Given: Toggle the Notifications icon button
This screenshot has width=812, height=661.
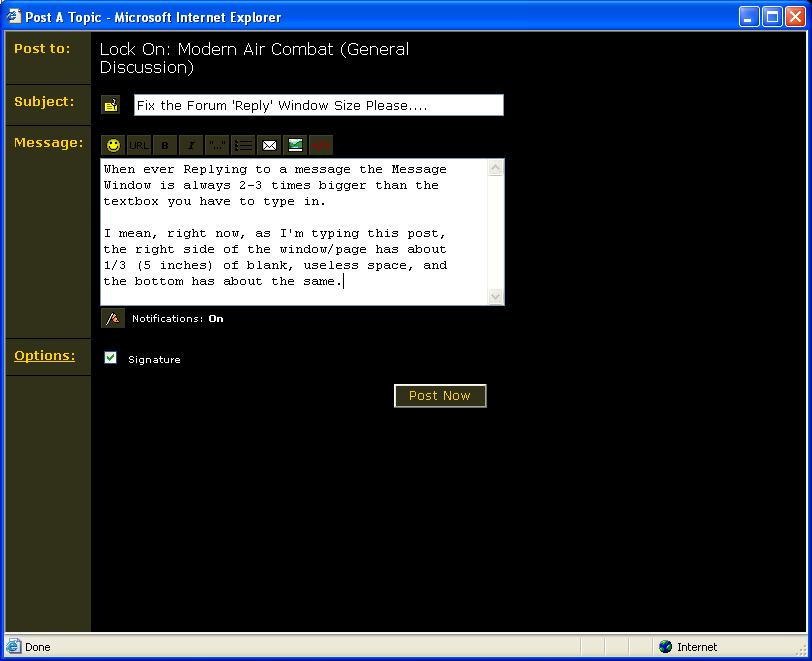Looking at the screenshot, I should (113, 319).
